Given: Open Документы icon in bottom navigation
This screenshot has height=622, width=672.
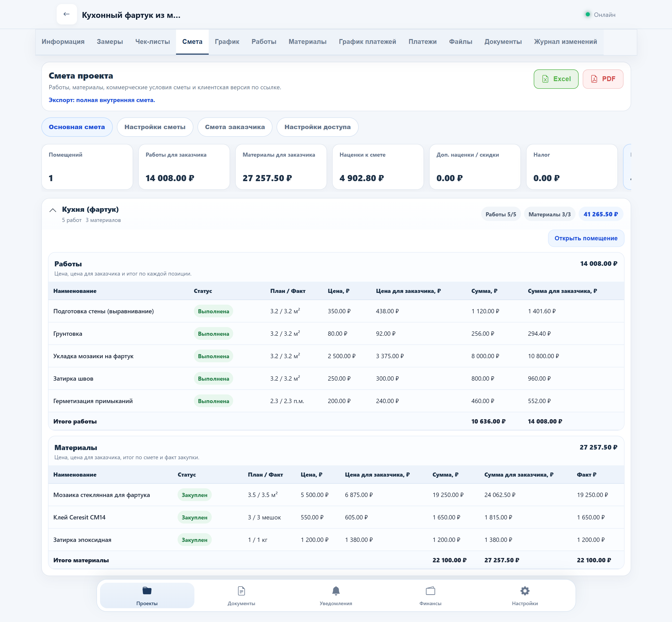Looking at the screenshot, I should pyautogui.click(x=241, y=591).
